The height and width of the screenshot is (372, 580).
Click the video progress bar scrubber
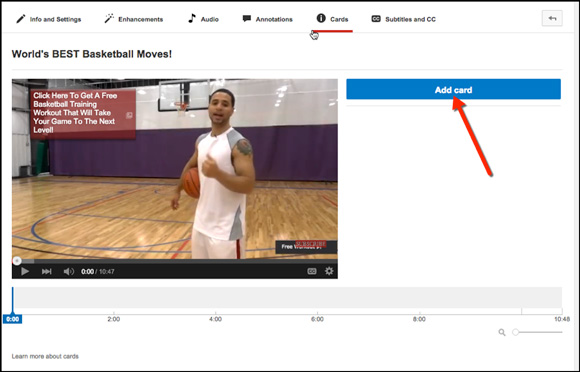click(x=17, y=261)
